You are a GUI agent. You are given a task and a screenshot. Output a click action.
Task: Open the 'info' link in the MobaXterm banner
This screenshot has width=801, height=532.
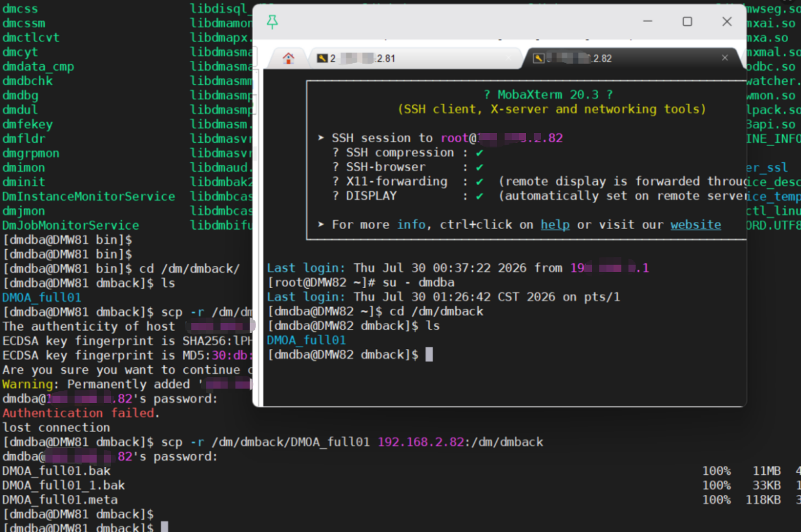(x=411, y=224)
